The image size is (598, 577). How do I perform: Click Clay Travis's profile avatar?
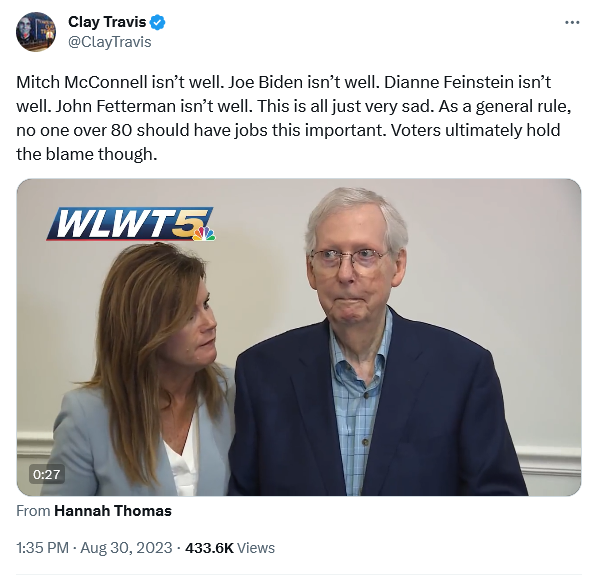(36, 32)
